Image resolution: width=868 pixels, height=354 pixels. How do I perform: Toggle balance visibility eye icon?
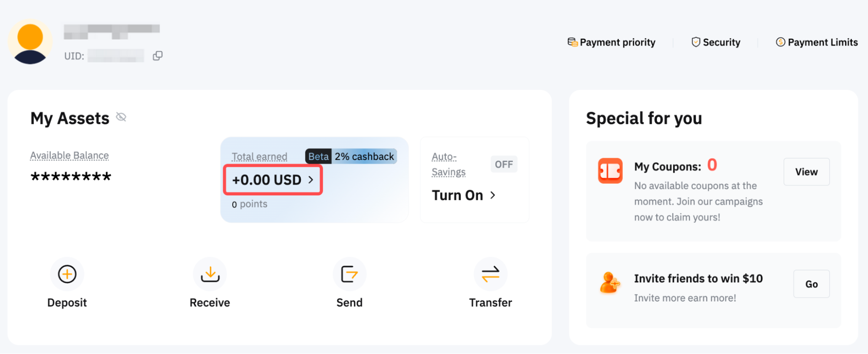click(121, 117)
